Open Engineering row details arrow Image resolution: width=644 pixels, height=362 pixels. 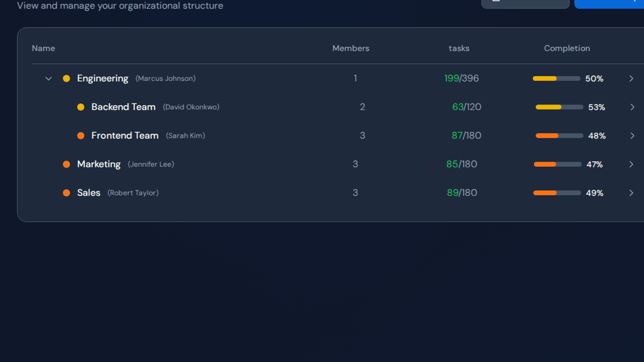coord(631,79)
